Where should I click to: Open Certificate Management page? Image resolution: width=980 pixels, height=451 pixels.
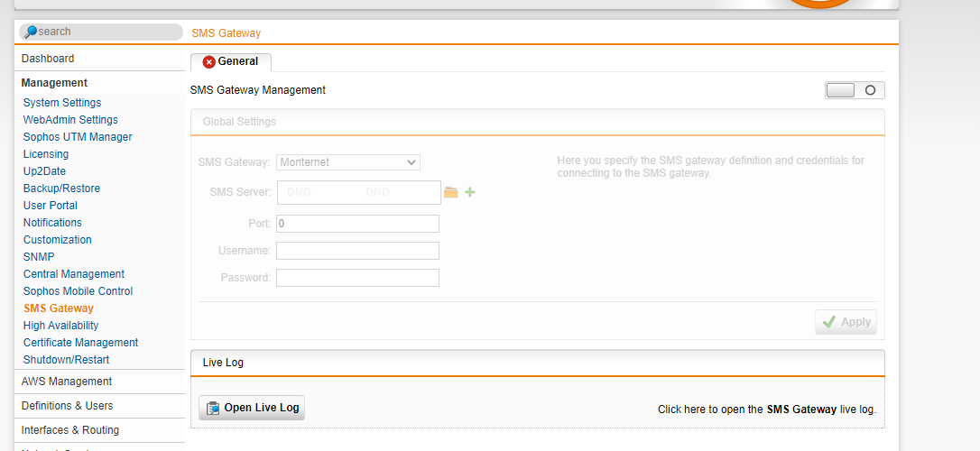point(80,343)
